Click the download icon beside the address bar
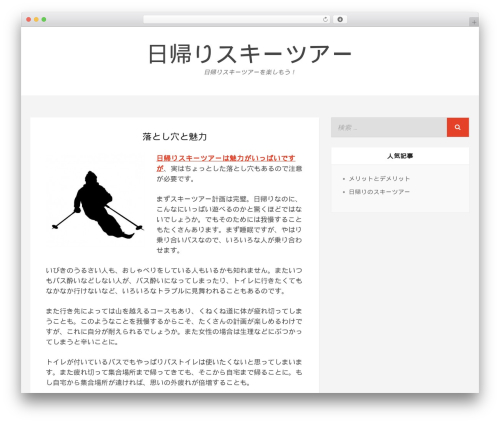This screenshot has height=423, width=500. [340, 20]
